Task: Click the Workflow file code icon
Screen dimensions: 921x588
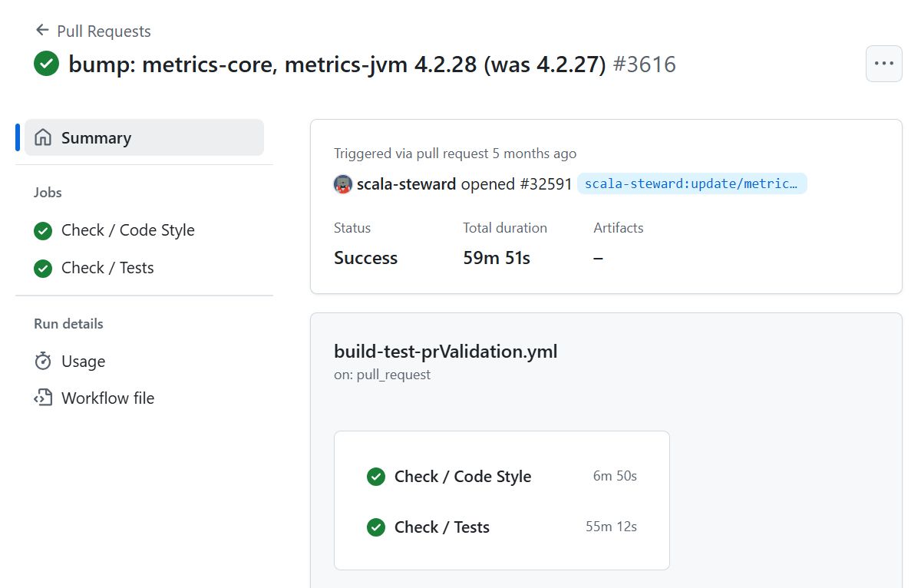Action: (43, 398)
